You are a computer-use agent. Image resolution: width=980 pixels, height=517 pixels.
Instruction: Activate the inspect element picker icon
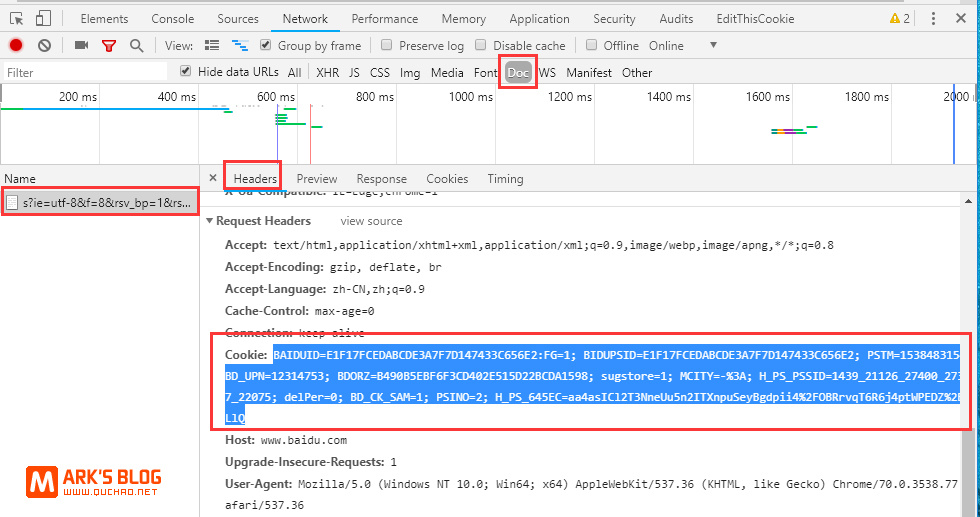point(17,18)
